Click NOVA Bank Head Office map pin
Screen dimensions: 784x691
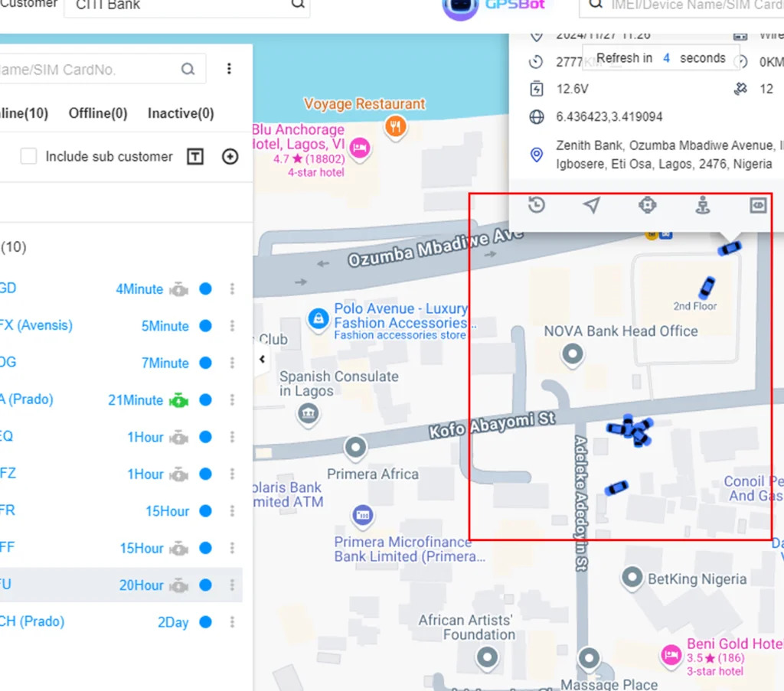point(573,355)
